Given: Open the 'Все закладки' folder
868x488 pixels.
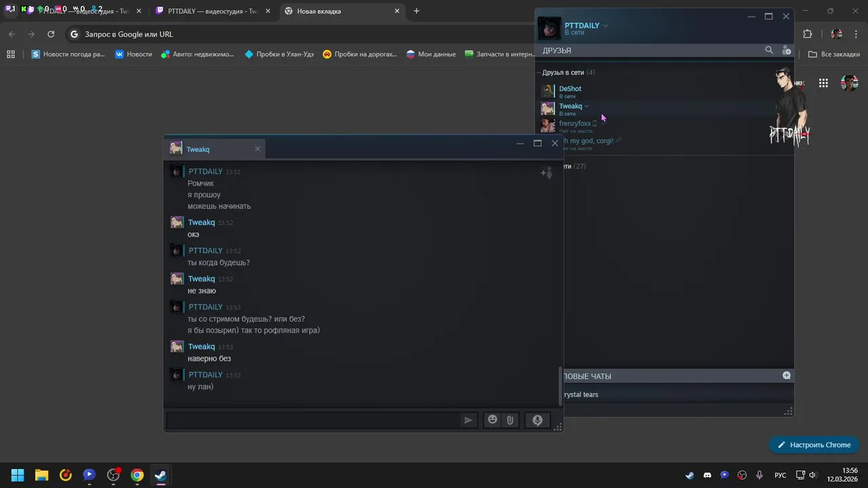Looking at the screenshot, I should pyautogui.click(x=835, y=54).
